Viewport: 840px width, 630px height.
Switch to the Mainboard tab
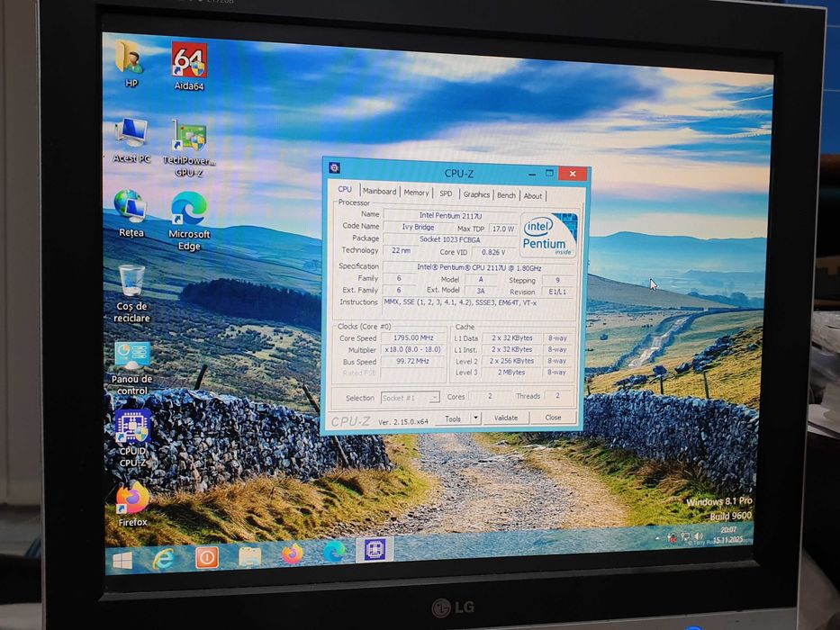(x=380, y=191)
